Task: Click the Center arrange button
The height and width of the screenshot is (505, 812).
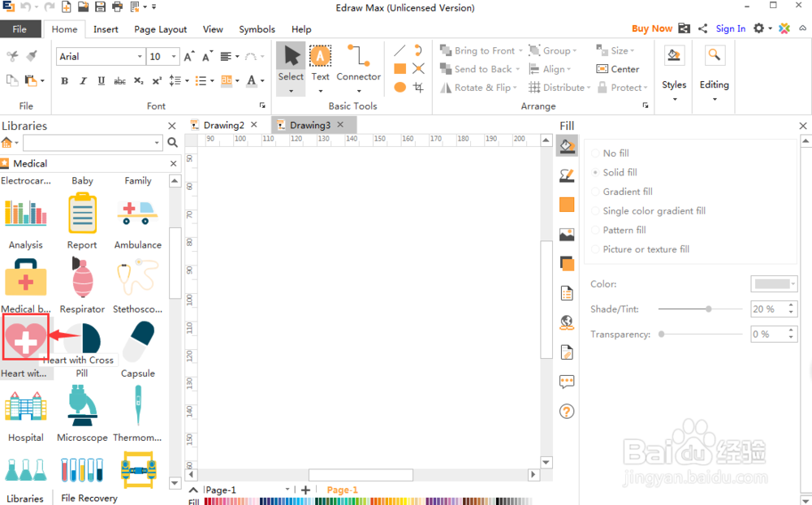Action: 618,69
